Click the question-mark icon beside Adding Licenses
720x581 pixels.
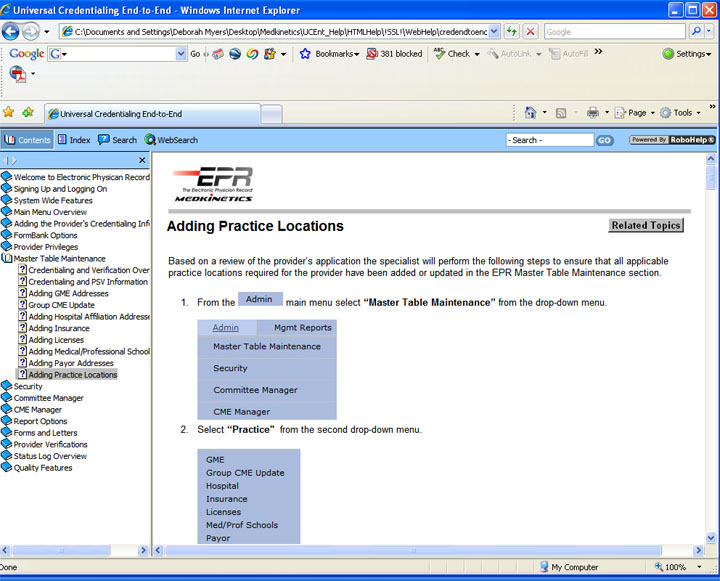pyautogui.click(x=22, y=339)
